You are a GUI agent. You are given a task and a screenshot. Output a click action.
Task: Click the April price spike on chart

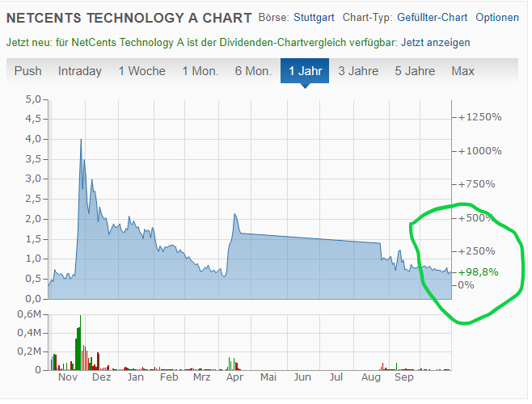coord(234,215)
